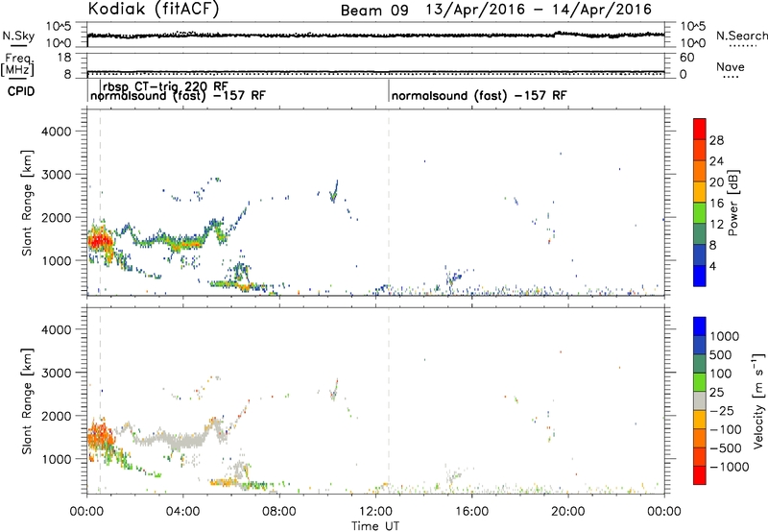768x532 pixels.
Task: Click the 'Time UT' axis label
Action: tap(375, 526)
